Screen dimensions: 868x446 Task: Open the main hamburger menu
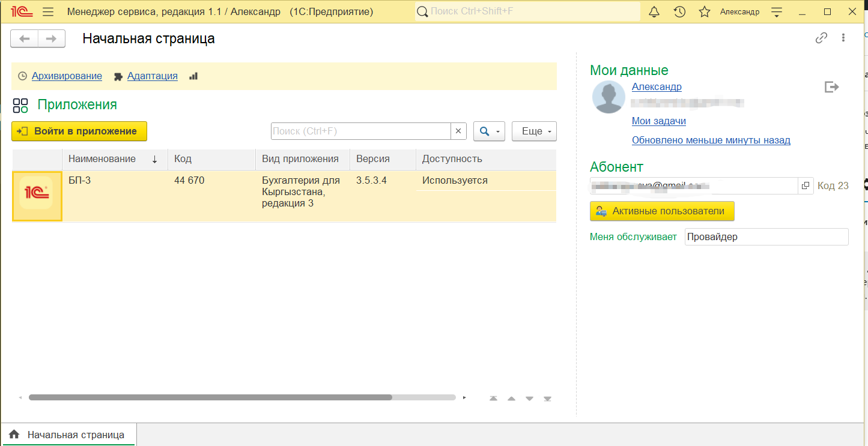coord(49,12)
